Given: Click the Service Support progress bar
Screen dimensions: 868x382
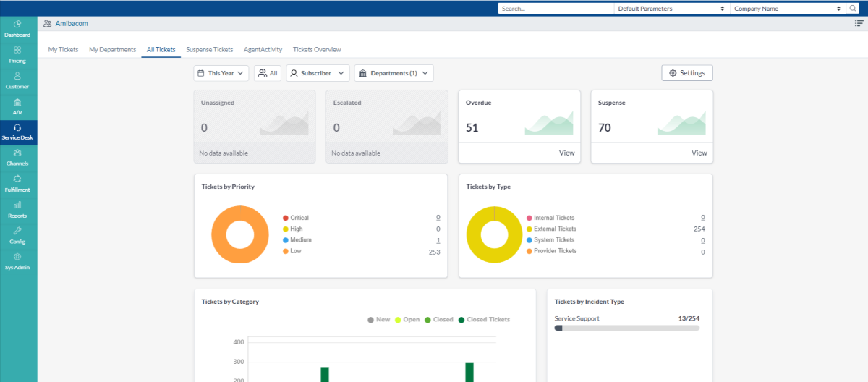Looking at the screenshot, I should [627, 328].
